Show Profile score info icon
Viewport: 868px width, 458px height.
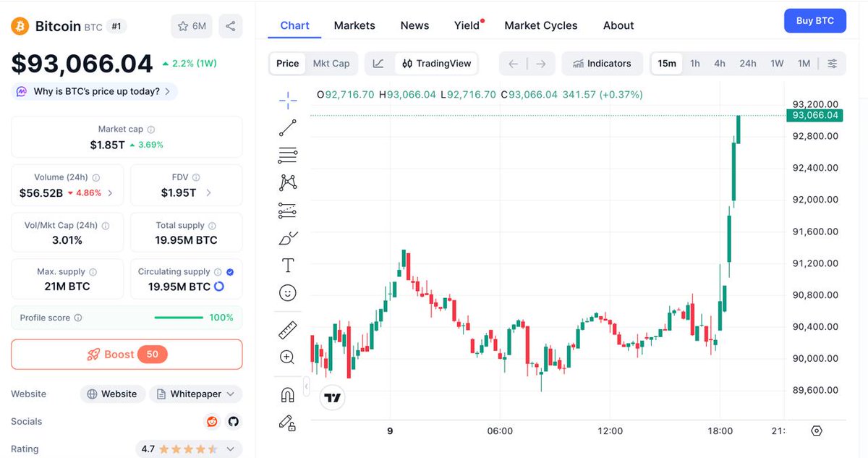coord(78,318)
